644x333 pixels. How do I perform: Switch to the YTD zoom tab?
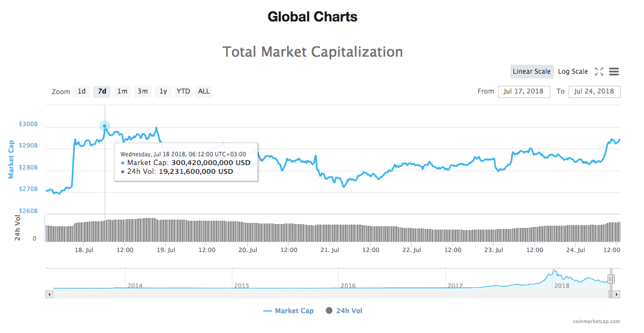183,91
